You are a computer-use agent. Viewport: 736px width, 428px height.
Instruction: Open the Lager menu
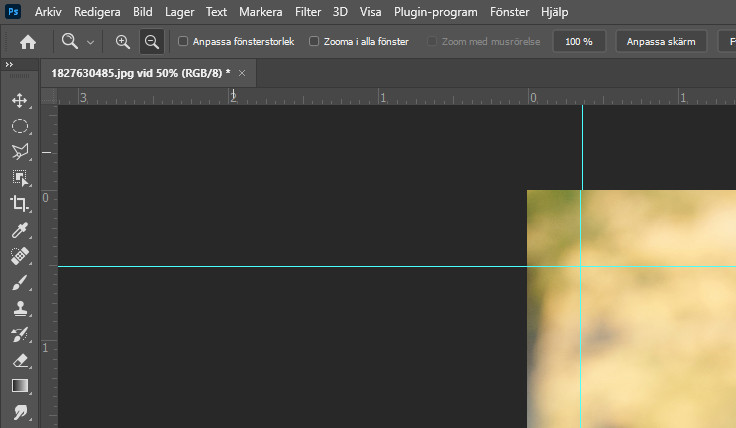point(179,12)
